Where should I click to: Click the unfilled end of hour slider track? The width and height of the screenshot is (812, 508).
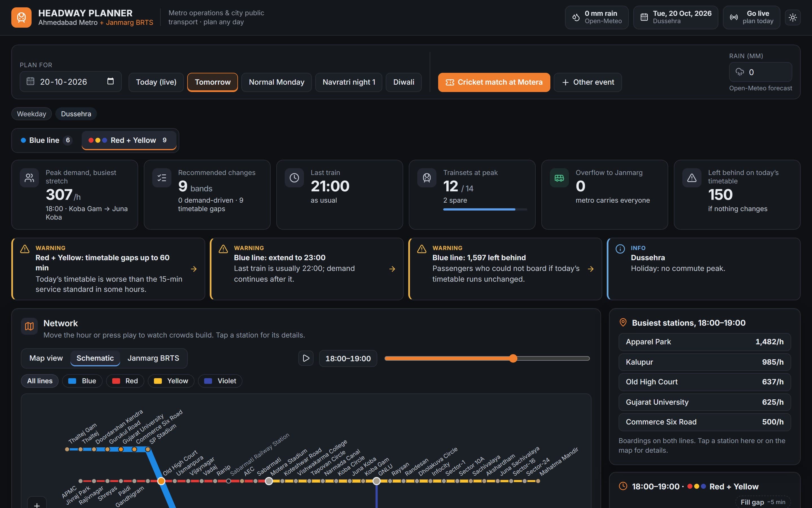tap(587, 358)
